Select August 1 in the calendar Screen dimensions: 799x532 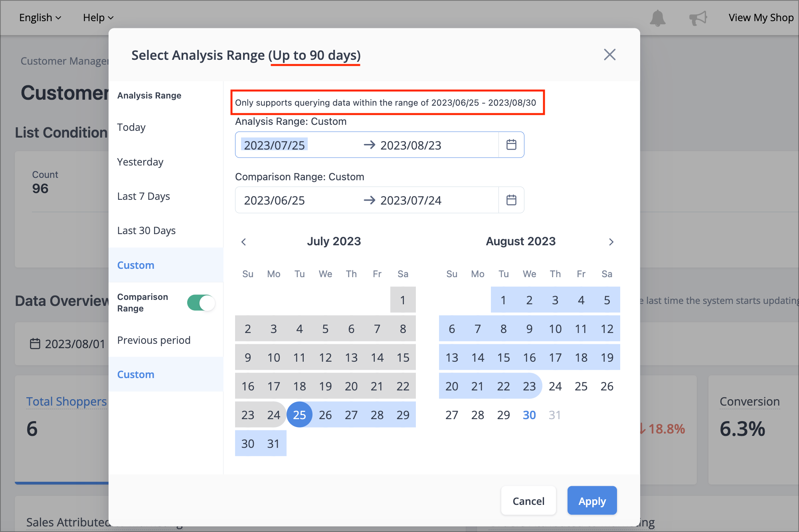pyautogui.click(x=504, y=300)
